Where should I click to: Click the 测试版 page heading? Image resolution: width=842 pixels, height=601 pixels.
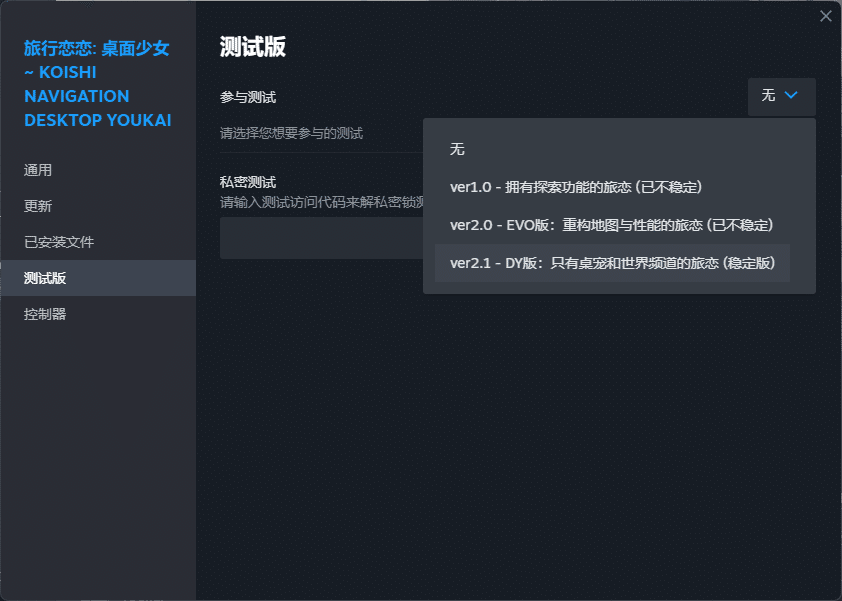point(252,47)
